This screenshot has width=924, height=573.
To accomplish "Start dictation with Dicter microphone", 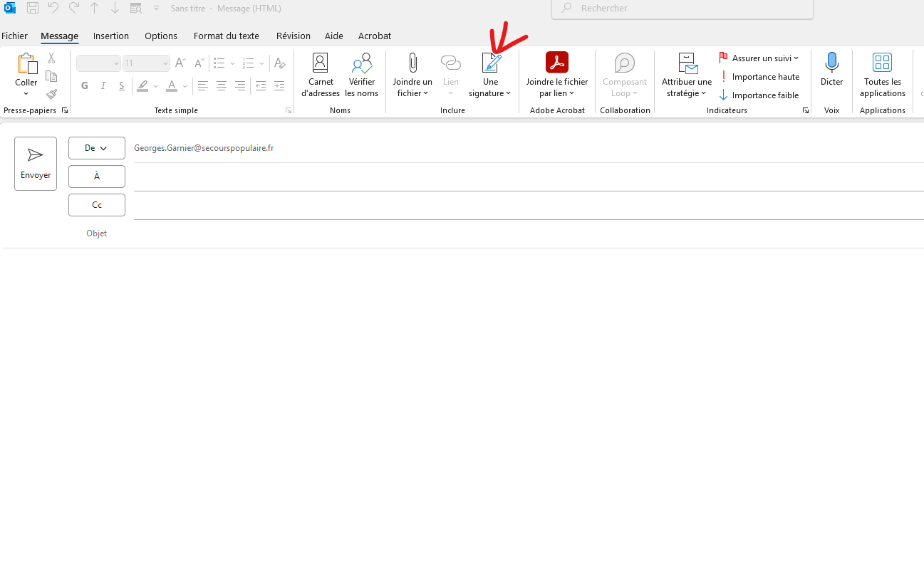I will (831, 70).
